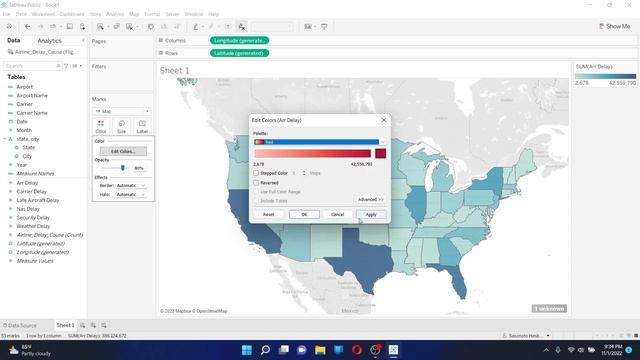Open the Show/Hide Cards dropdown arrow

coord(315,27)
